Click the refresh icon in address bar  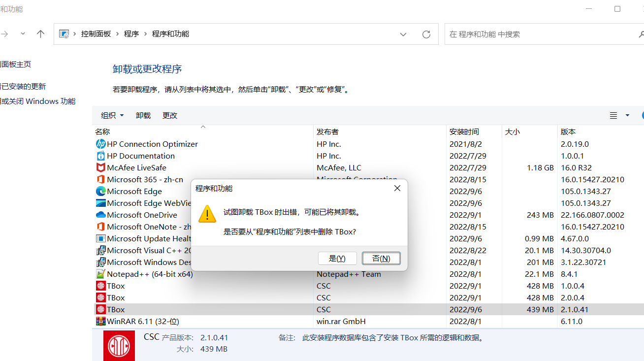426,34
